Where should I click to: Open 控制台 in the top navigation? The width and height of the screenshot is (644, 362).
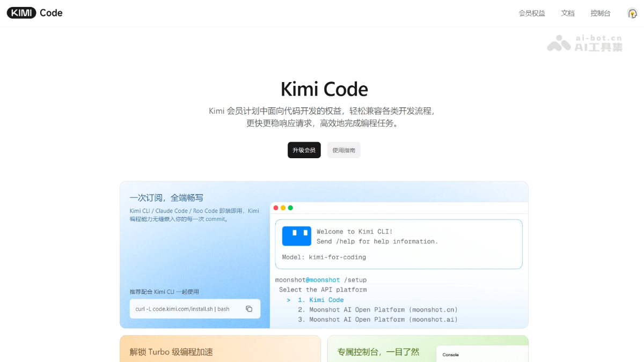pos(601,13)
